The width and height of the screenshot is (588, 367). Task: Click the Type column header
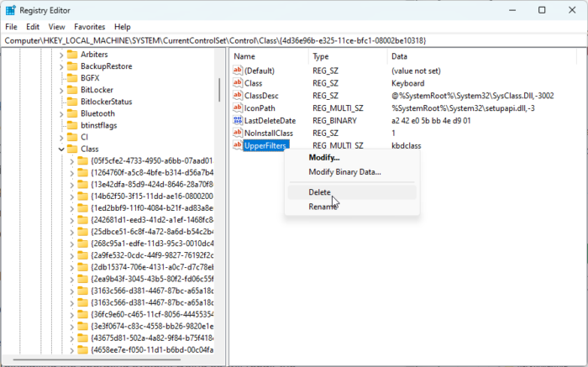click(348, 56)
